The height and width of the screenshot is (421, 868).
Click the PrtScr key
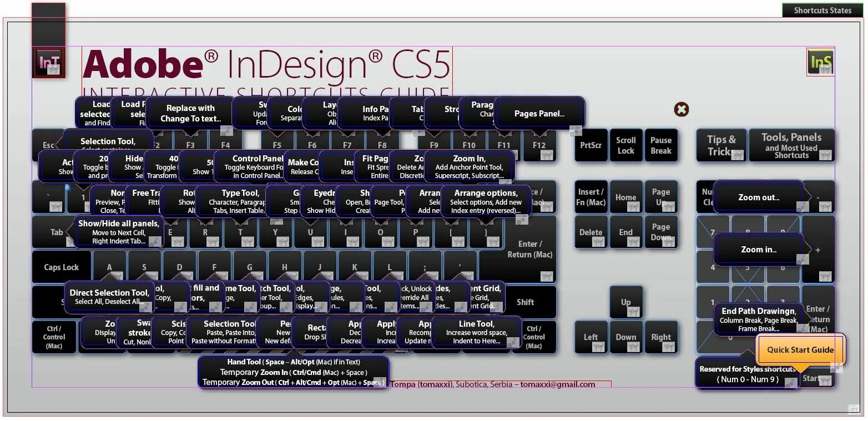click(591, 145)
